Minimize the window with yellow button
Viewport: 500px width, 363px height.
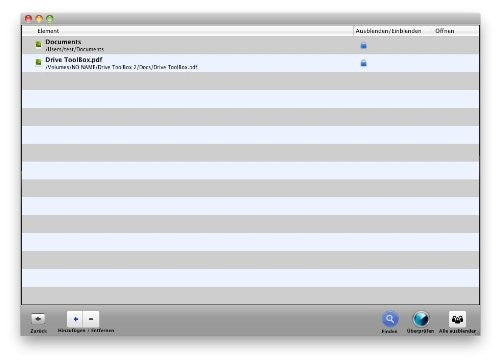[39, 19]
